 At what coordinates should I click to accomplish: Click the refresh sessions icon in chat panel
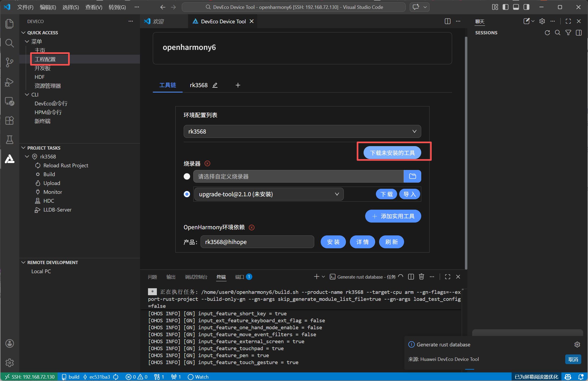(547, 33)
